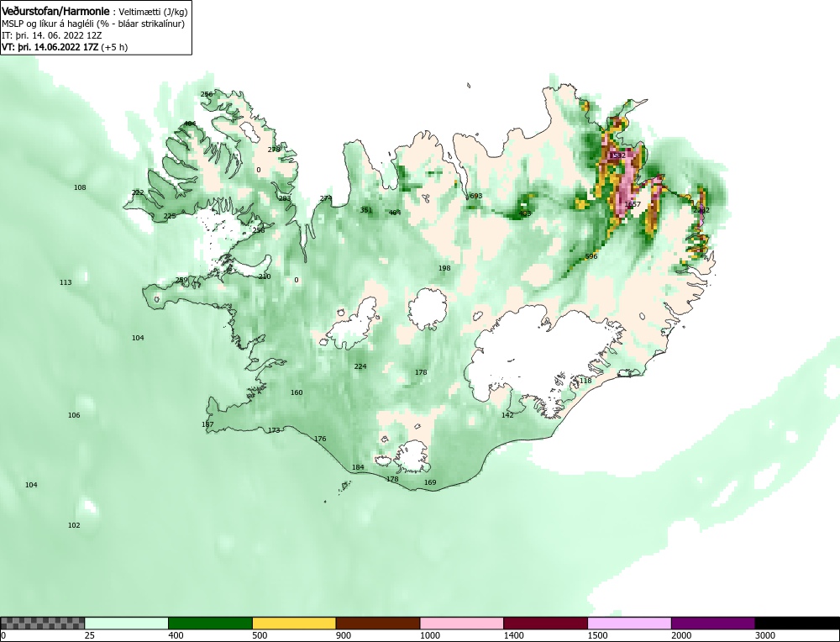Click the map value 210
The width and height of the screenshot is (840, 642).
pyautogui.click(x=265, y=276)
